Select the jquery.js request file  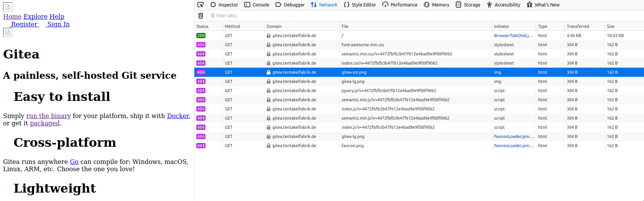coord(389,91)
